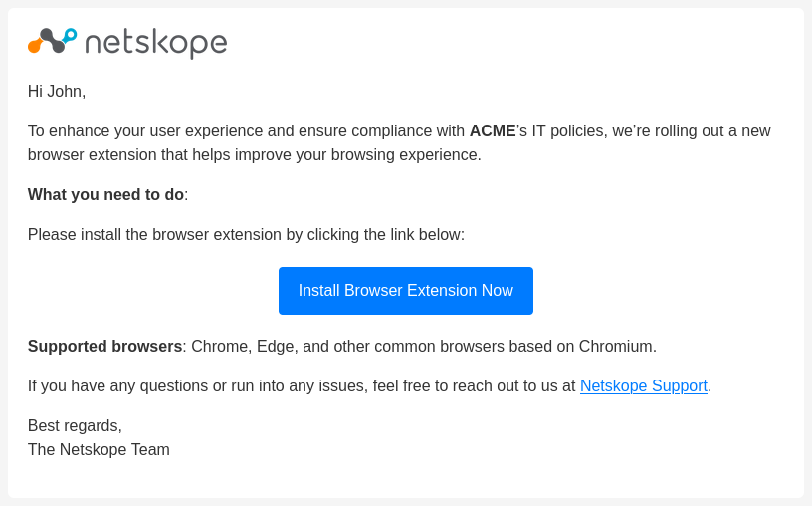Image resolution: width=812 pixels, height=506 pixels.
Task: Click the word 'Edge' in supported browsers
Action: coord(276,347)
